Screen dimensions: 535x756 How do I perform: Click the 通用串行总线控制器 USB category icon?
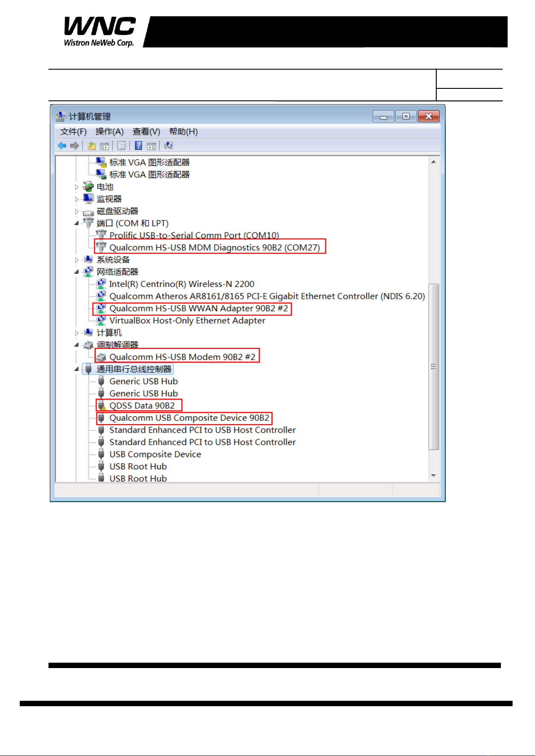(88, 369)
